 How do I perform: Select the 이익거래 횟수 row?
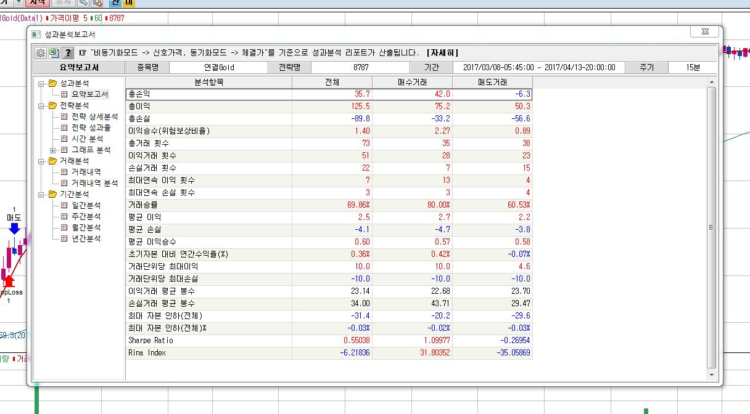[x=329, y=156]
